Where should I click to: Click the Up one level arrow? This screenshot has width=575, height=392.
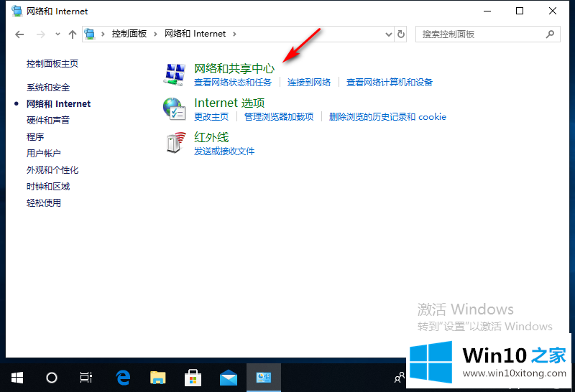coord(72,34)
